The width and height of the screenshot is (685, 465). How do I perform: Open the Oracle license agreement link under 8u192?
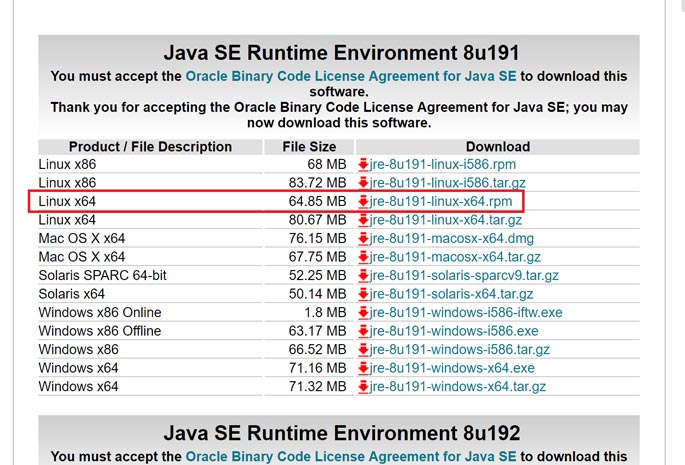coord(350,456)
